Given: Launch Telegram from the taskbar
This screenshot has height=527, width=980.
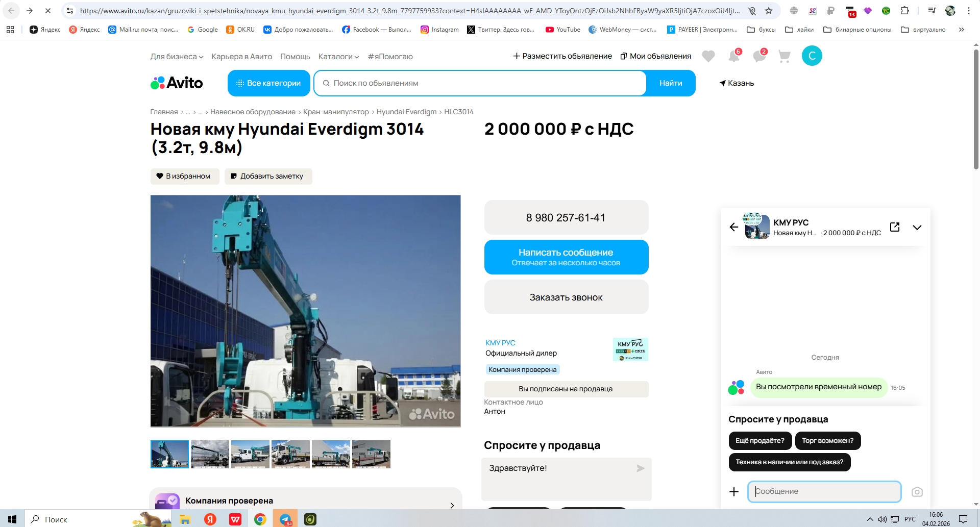Looking at the screenshot, I should (x=285, y=519).
